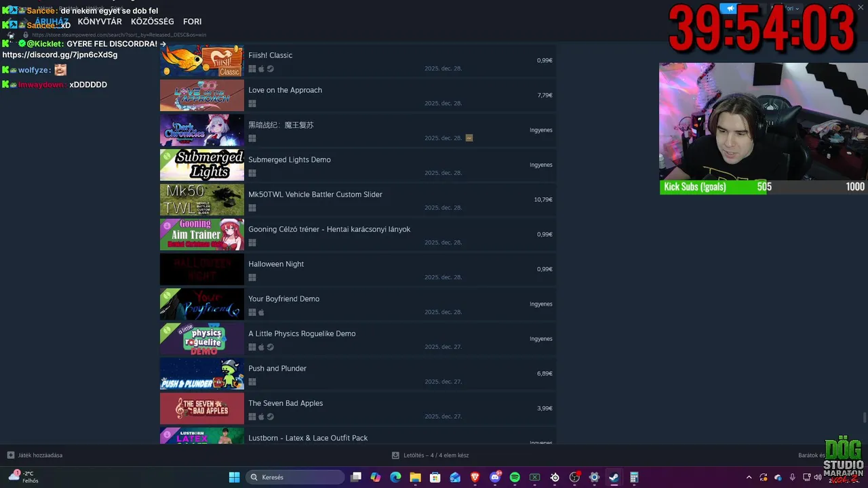Open Gooning Célzó tréner title link

click(330, 230)
